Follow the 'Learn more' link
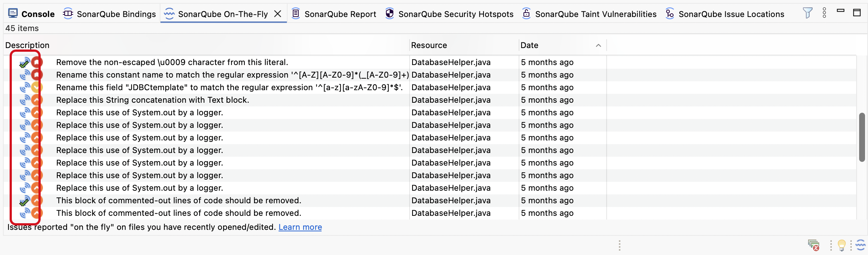This screenshot has height=255, width=868. pos(300,227)
